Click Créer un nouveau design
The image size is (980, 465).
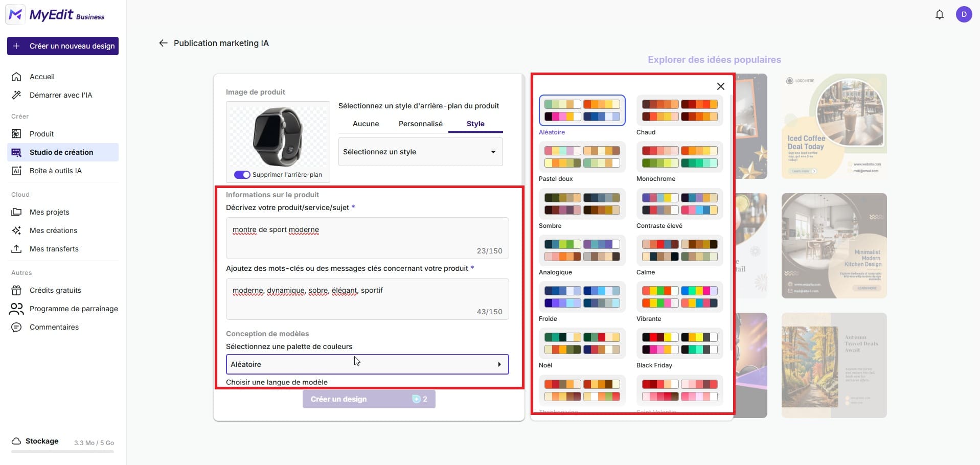(62, 46)
